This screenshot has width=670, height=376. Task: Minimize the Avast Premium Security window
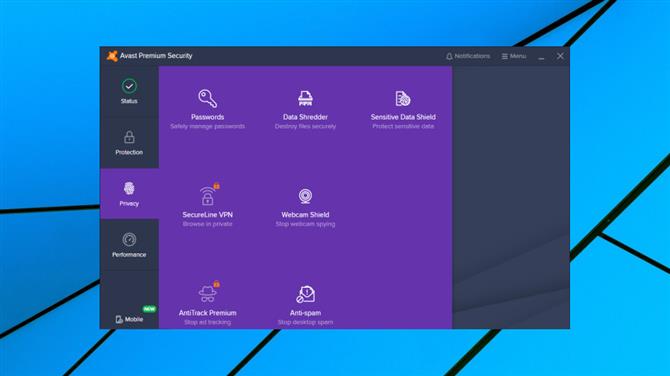pos(541,56)
